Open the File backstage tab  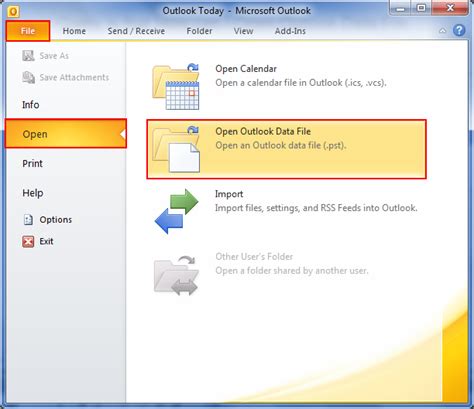coord(28,31)
